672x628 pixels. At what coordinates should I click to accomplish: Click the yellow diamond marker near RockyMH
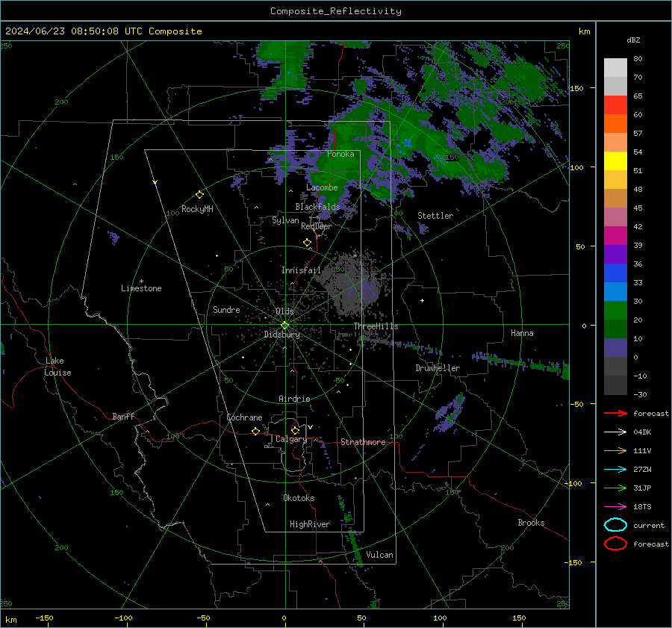[x=199, y=195]
